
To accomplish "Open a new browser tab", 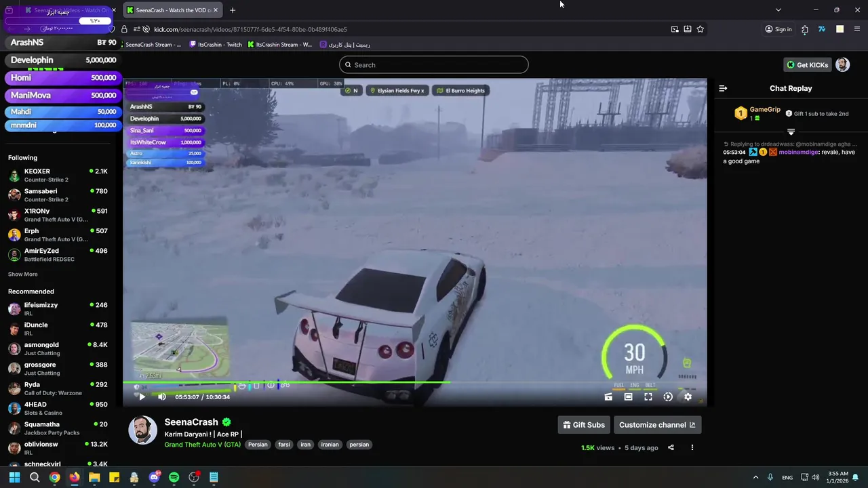I will point(233,10).
